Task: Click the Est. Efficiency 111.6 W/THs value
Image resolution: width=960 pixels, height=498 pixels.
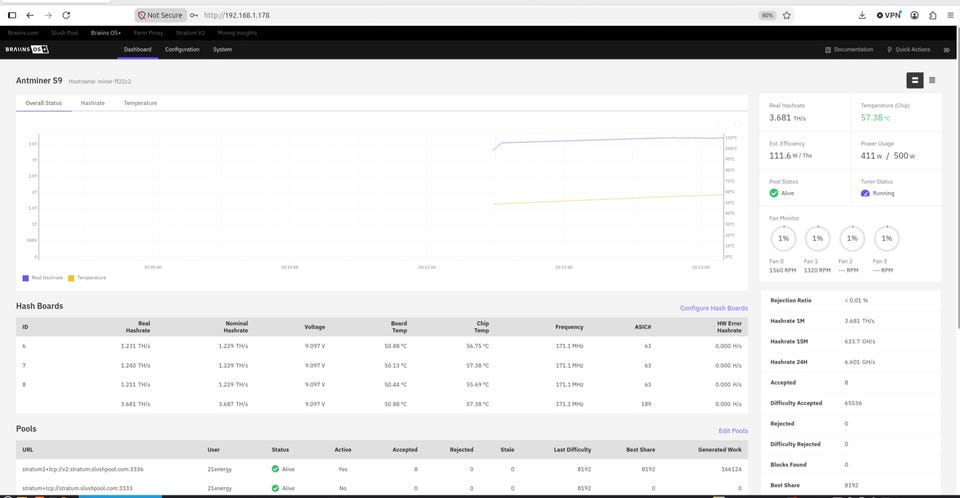Action: (790, 156)
